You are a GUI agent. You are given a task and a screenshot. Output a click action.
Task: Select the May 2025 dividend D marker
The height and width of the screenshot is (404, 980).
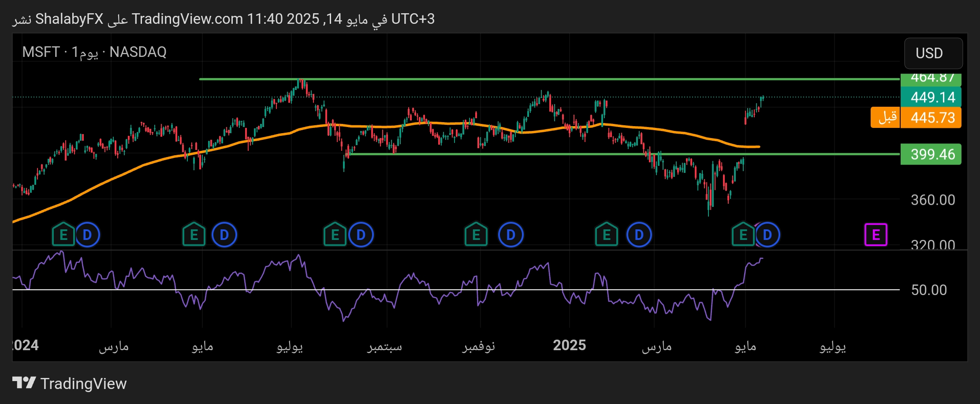click(768, 235)
